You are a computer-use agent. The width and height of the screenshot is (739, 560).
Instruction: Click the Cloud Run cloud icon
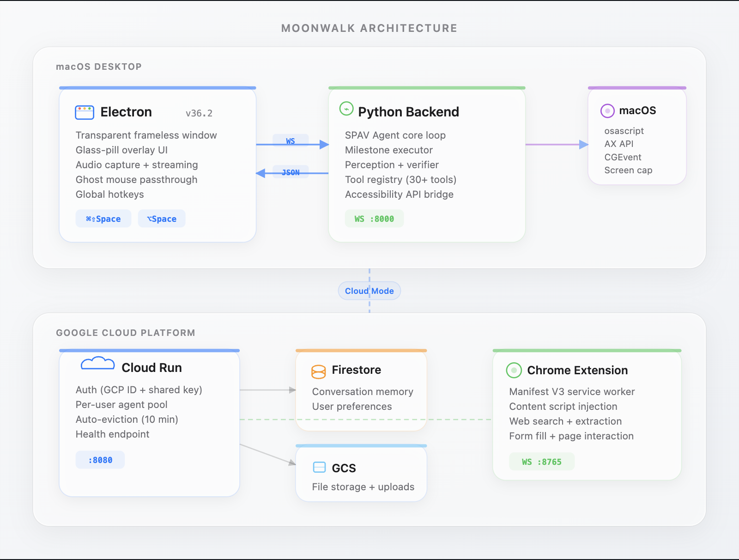pos(97,364)
